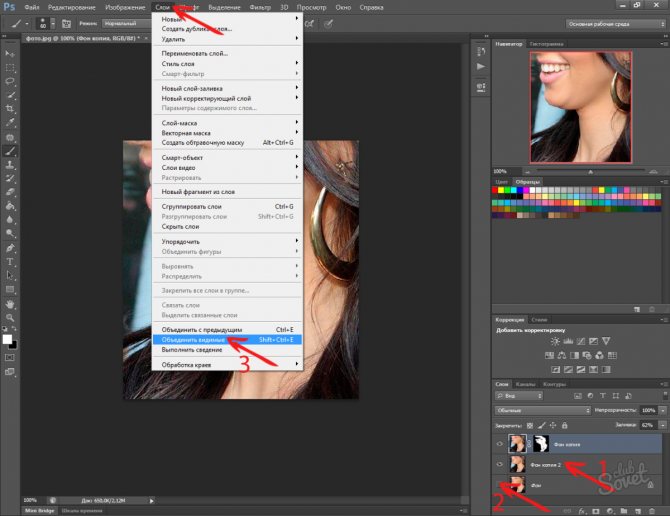Click the foreground color swatch
The width and height of the screenshot is (670, 516).
click(x=7, y=339)
